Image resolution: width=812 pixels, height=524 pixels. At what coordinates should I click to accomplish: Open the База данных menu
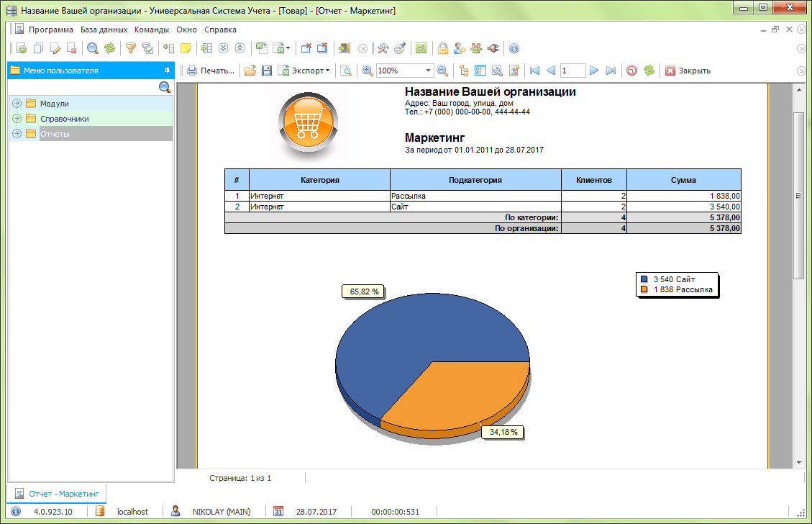click(x=104, y=30)
